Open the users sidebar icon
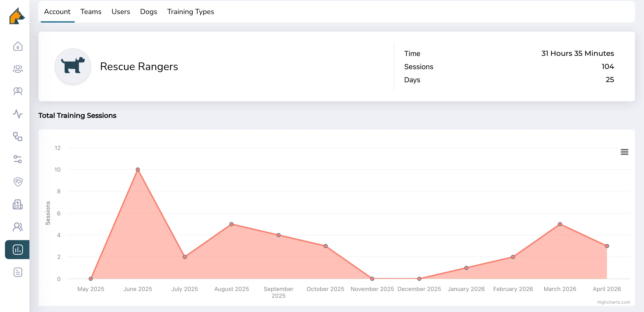This screenshot has width=644, height=312. 18,227
